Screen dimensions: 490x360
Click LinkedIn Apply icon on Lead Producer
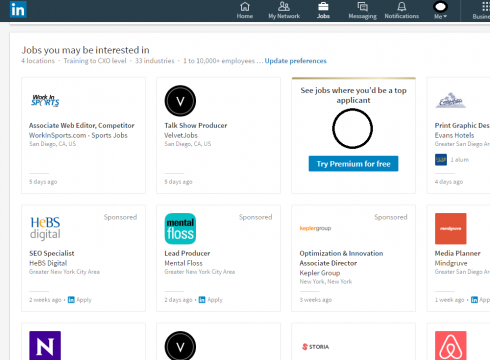click(x=202, y=300)
